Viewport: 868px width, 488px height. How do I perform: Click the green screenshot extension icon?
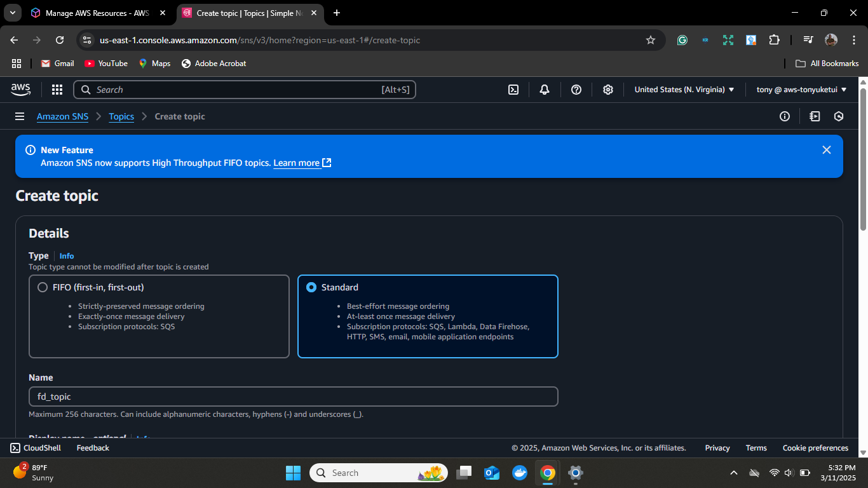point(728,40)
